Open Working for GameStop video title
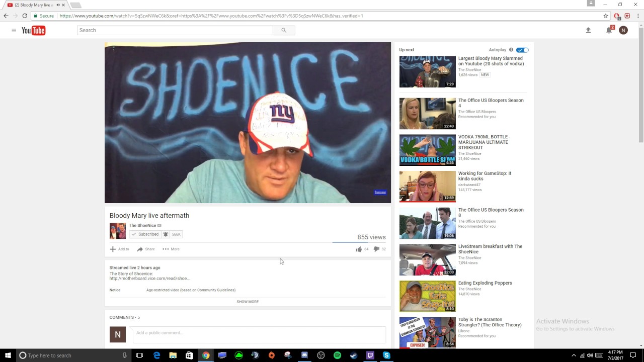This screenshot has width=644, height=362. point(485,176)
